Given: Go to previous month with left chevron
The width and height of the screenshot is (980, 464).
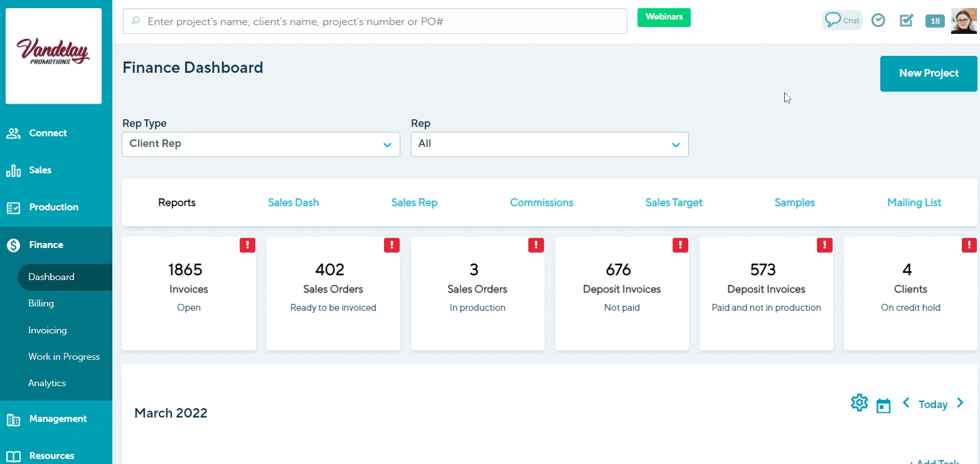Looking at the screenshot, I should [906, 403].
